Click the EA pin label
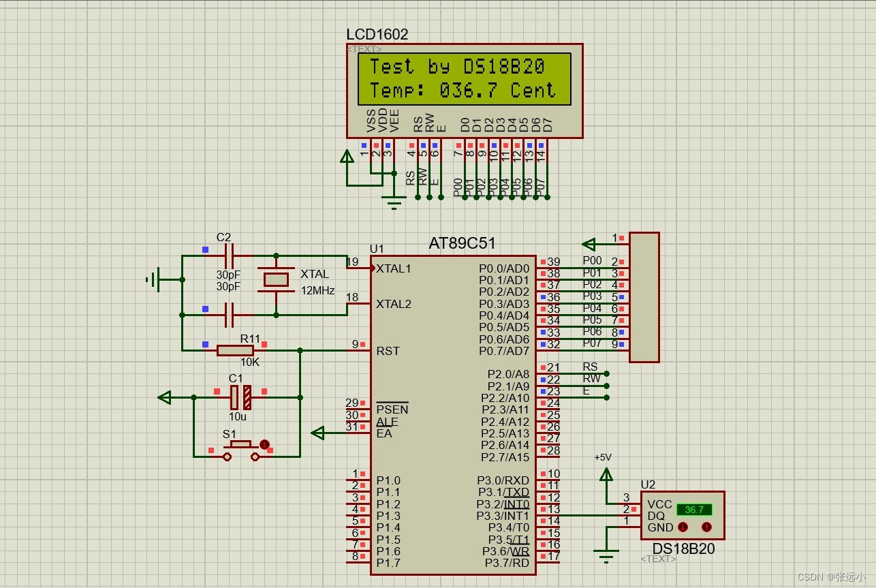This screenshot has height=588, width=876. pyautogui.click(x=384, y=433)
